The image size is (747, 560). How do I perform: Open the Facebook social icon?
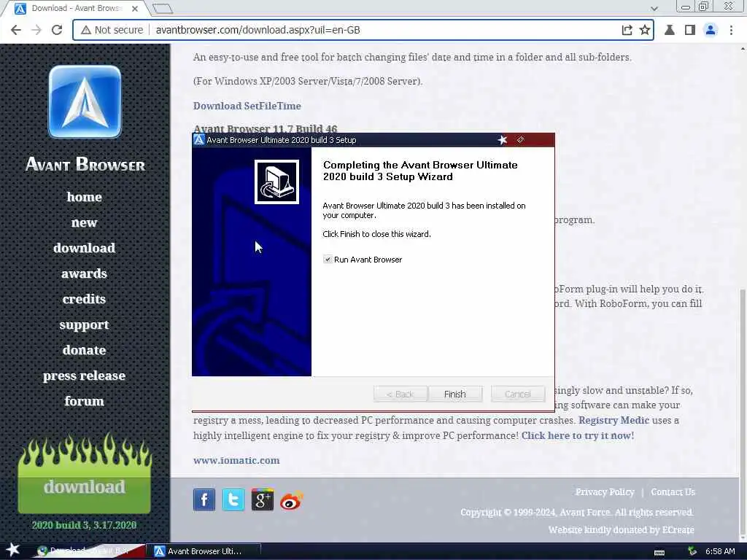tap(204, 499)
